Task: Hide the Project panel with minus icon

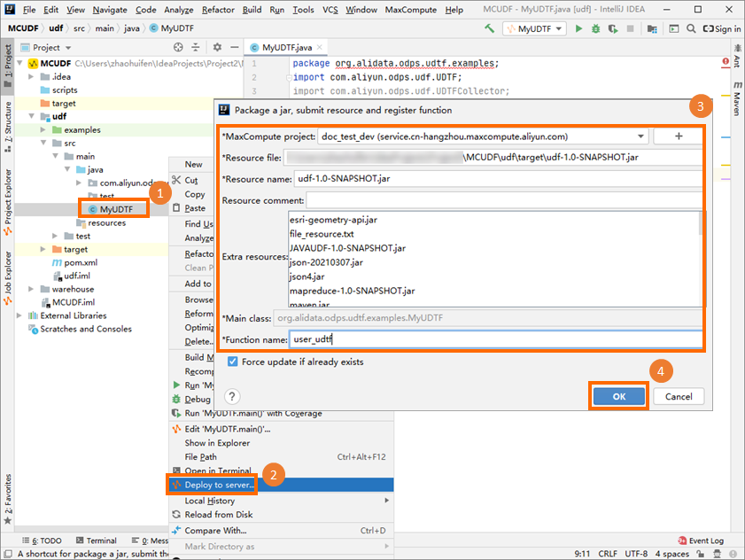Action: click(234, 47)
